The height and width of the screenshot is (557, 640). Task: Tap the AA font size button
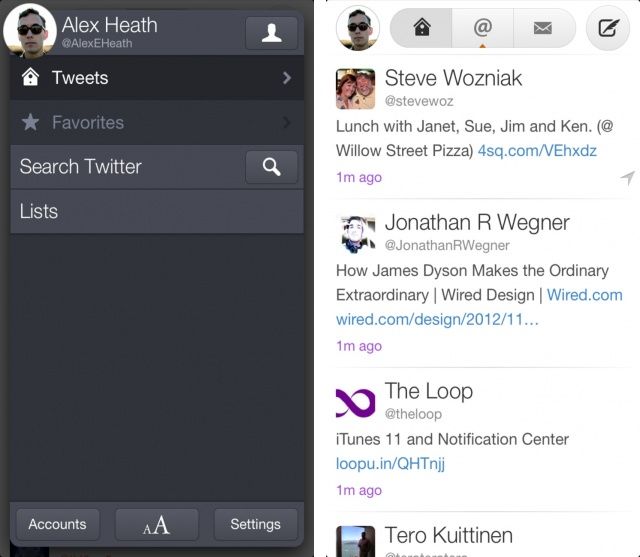coord(157,524)
